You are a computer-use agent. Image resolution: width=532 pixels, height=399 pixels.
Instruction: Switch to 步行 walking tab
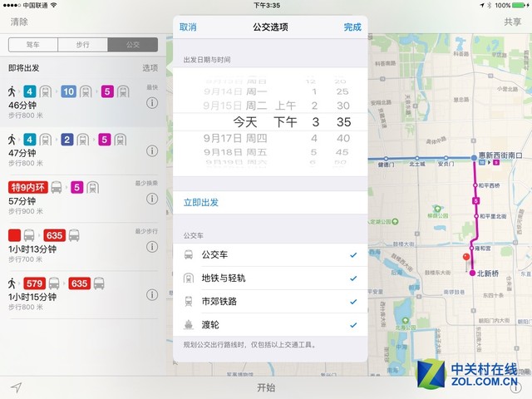(x=83, y=44)
